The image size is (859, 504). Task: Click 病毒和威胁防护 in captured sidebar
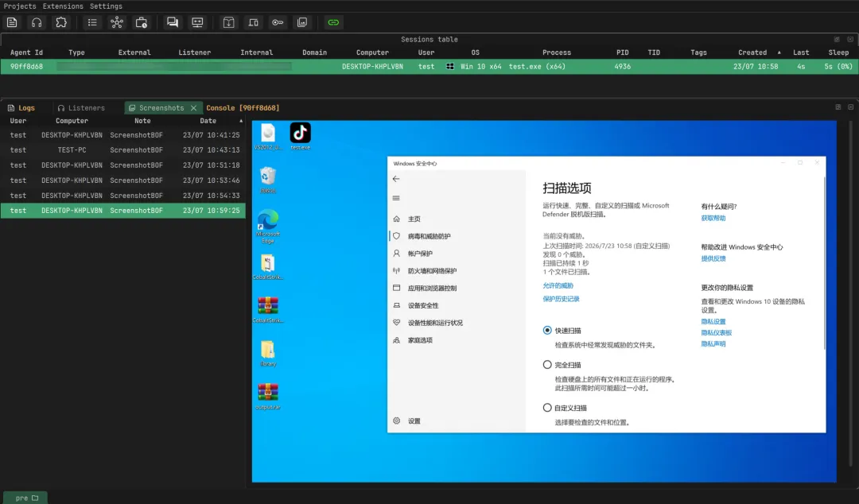click(x=429, y=236)
